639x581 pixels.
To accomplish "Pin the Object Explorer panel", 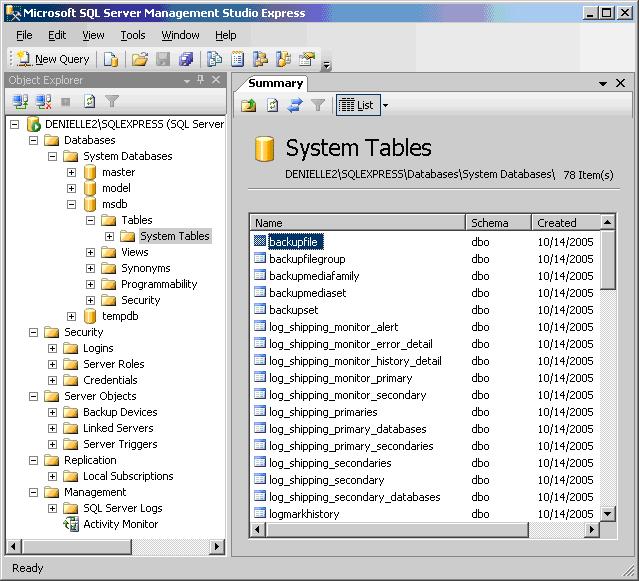I will [201, 80].
